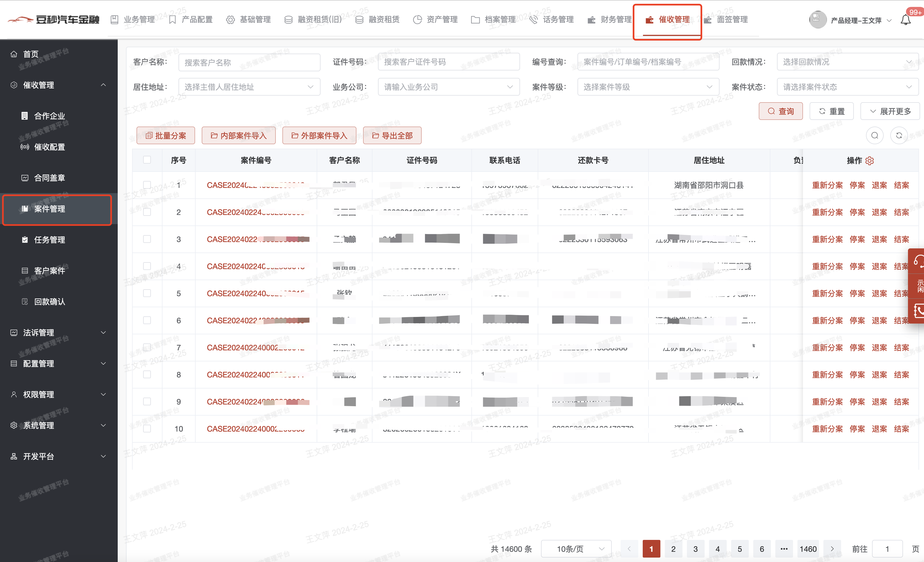Click the floating phone call icon
This screenshot has height=562, width=924.
(x=918, y=311)
